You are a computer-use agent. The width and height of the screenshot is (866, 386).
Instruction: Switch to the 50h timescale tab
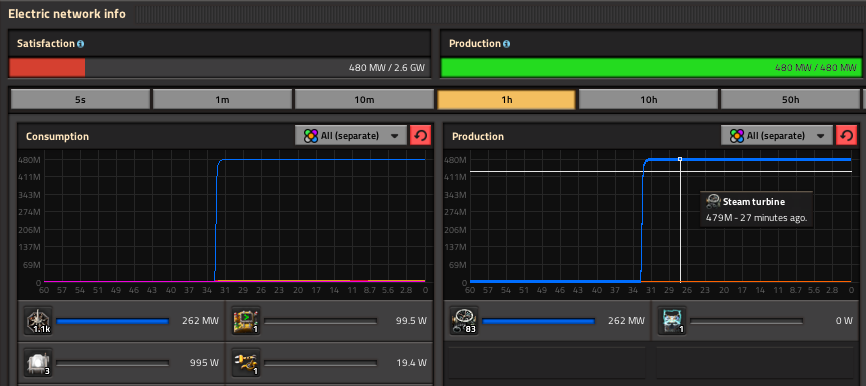point(790,100)
